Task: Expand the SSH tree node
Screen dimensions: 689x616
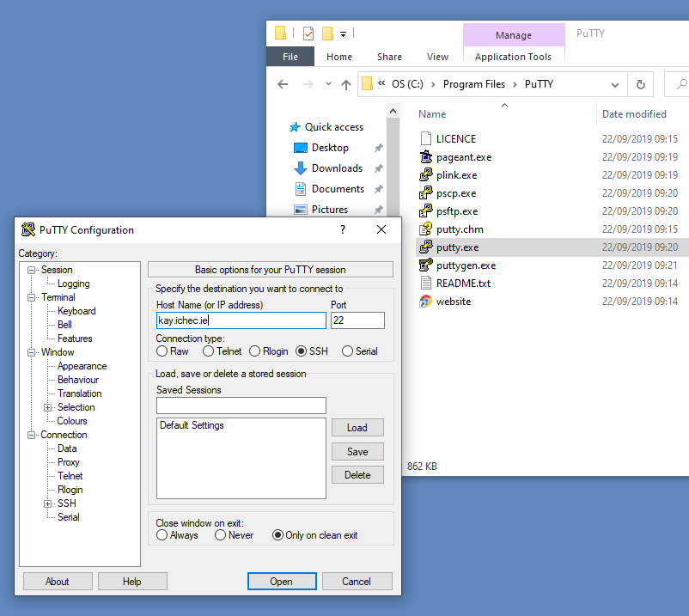Action: (x=47, y=503)
